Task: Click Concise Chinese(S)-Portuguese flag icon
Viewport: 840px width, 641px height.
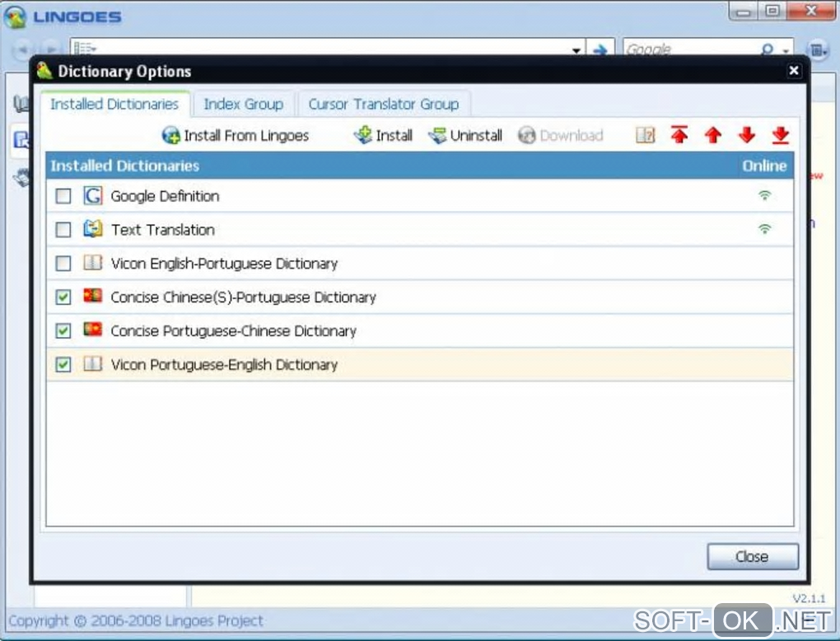Action: 93,296
